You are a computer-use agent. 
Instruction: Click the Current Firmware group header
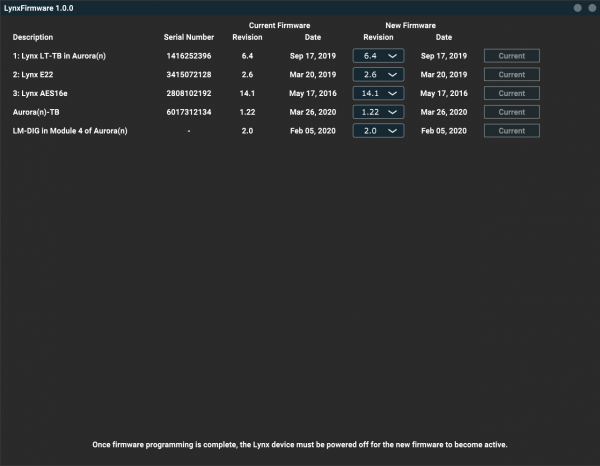point(279,25)
